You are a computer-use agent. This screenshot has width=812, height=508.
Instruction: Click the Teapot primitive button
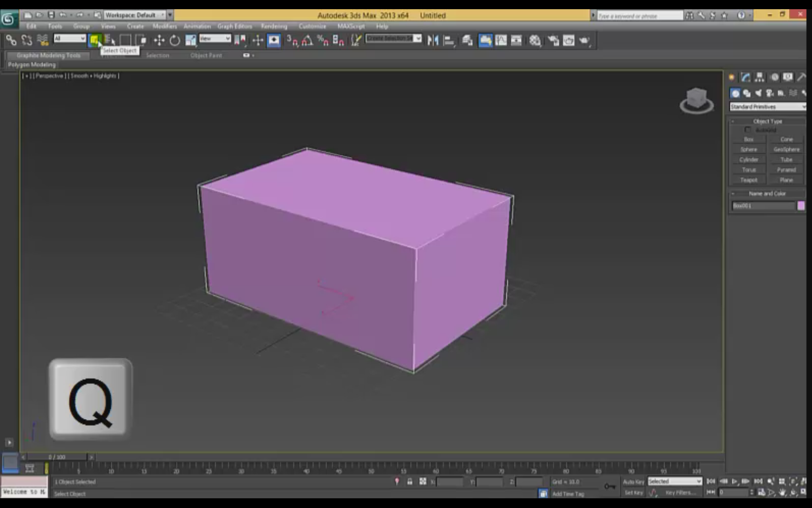click(749, 180)
